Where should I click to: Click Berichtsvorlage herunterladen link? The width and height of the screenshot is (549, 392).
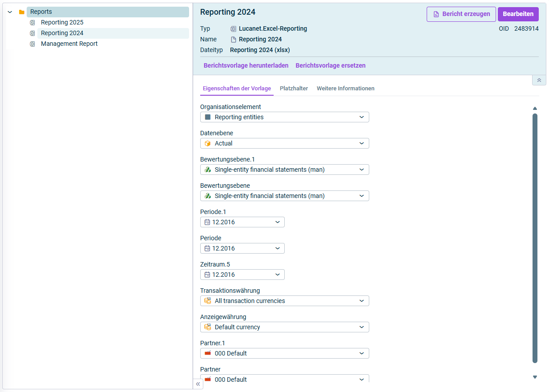click(x=246, y=65)
